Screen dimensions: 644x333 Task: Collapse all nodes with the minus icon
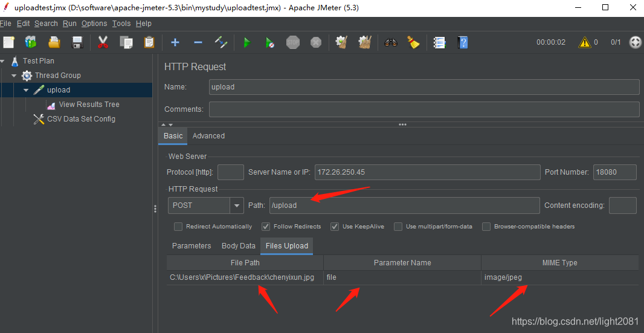pos(198,42)
